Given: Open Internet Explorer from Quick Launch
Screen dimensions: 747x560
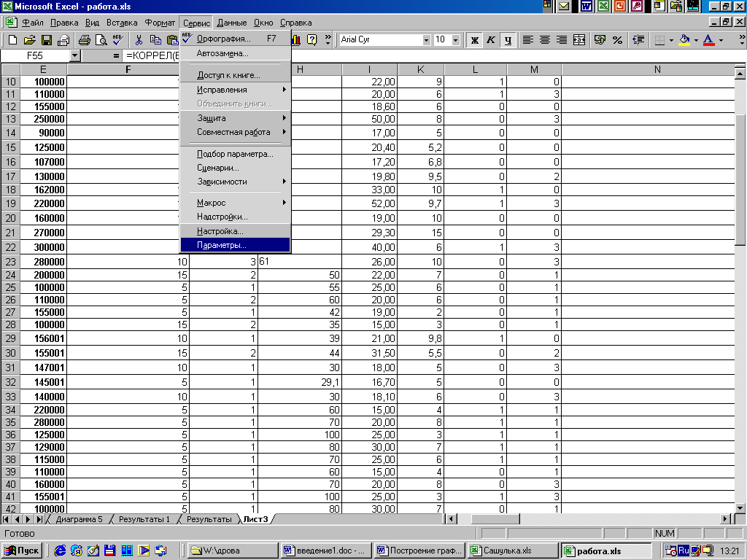Looking at the screenshot, I should [x=60, y=551].
